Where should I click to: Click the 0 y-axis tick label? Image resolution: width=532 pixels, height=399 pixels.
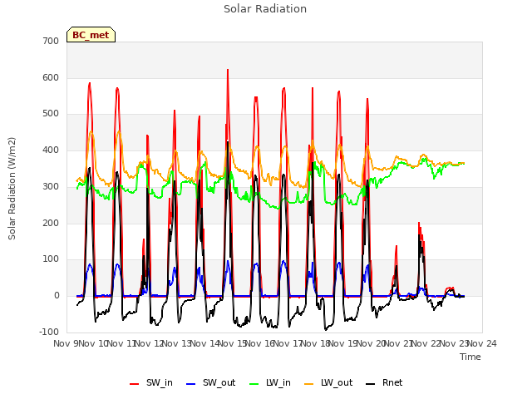coord(57,296)
